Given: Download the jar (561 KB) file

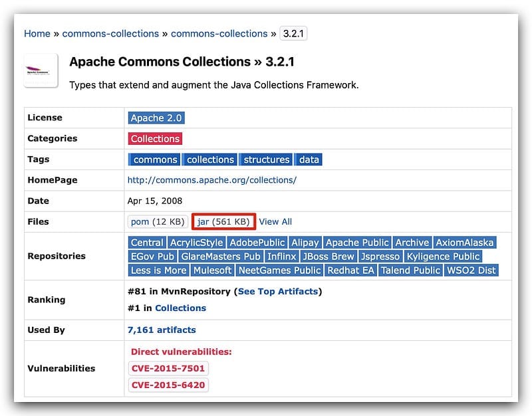Looking at the screenshot, I should tap(223, 222).
